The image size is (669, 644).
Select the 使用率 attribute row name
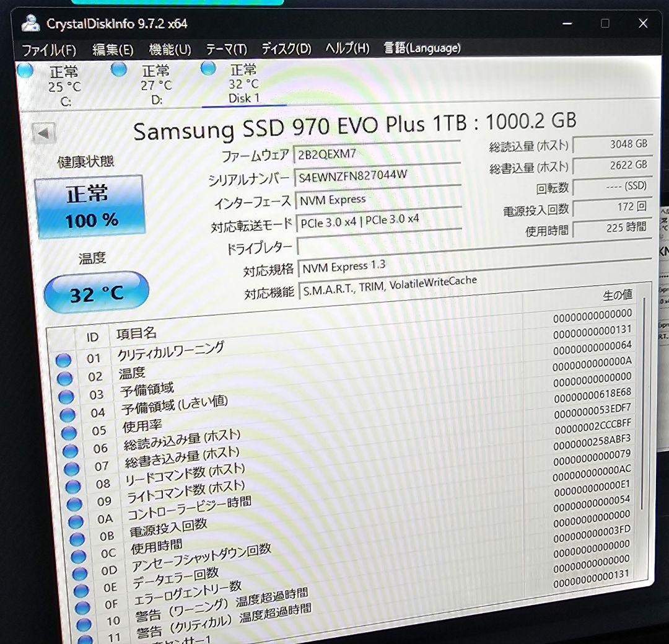[142, 426]
